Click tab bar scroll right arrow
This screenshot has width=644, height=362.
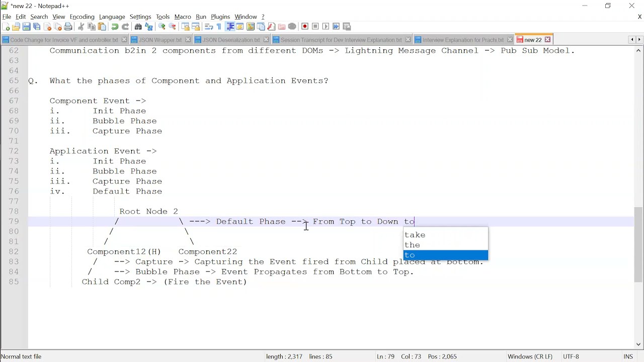point(639,40)
